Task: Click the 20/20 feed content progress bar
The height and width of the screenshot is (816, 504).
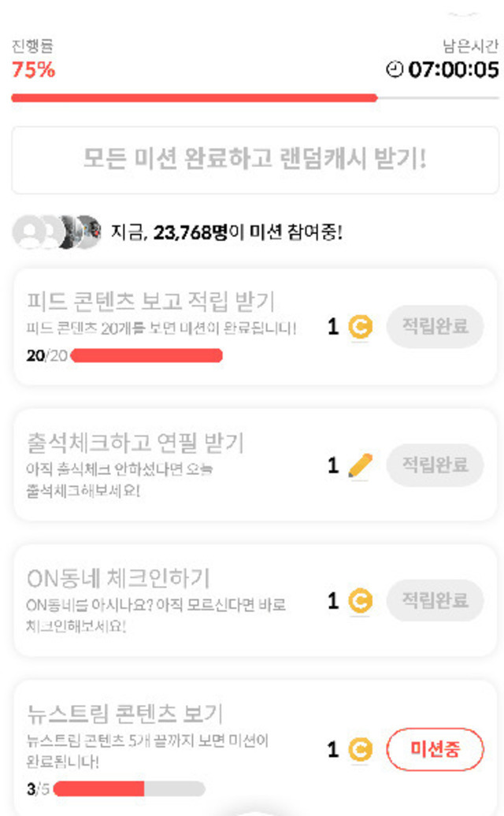Action: (146, 356)
